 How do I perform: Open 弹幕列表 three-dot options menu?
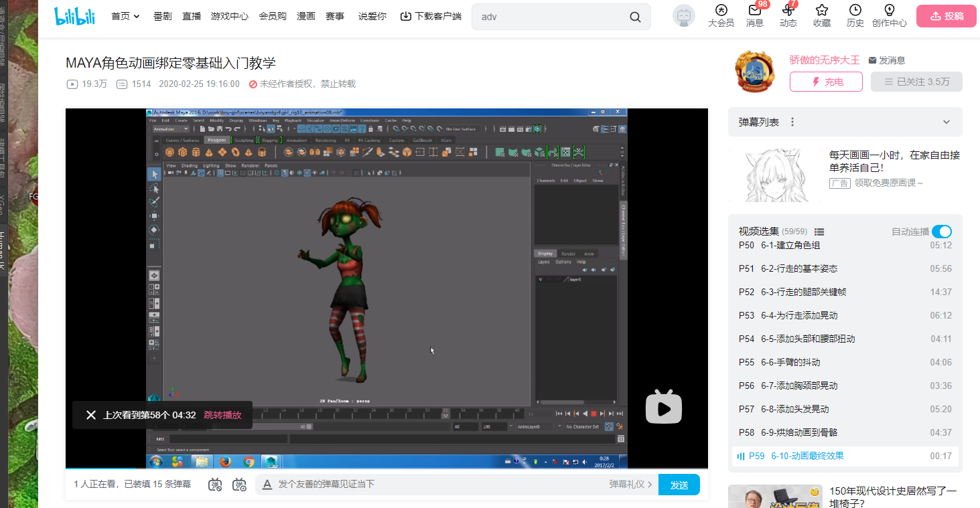point(792,122)
